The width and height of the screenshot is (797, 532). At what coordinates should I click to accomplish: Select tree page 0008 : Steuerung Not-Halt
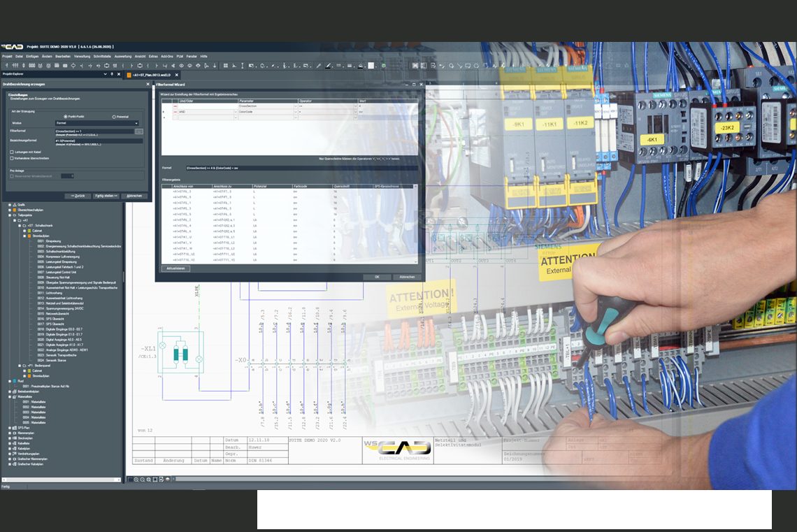tap(54, 278)
